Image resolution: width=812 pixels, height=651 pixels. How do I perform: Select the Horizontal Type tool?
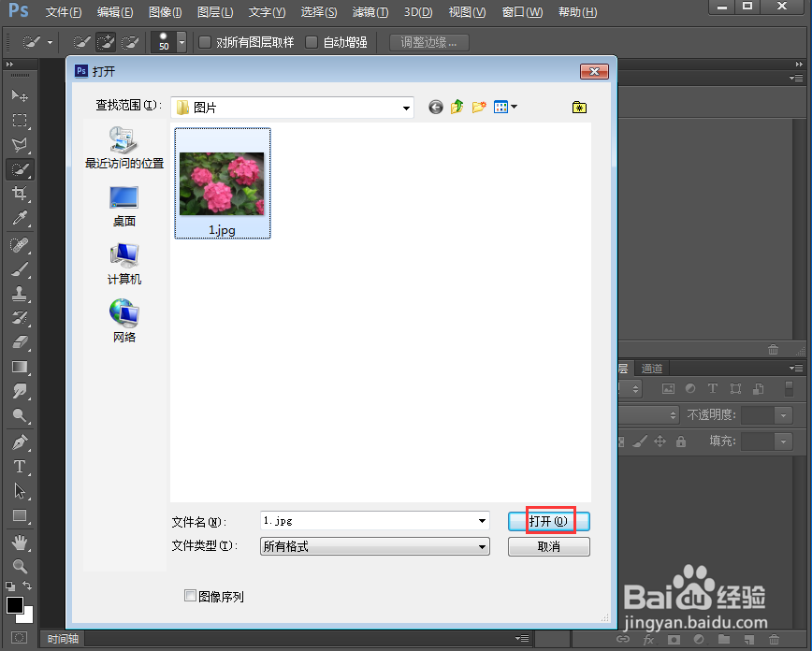click(x=20, y=467)
